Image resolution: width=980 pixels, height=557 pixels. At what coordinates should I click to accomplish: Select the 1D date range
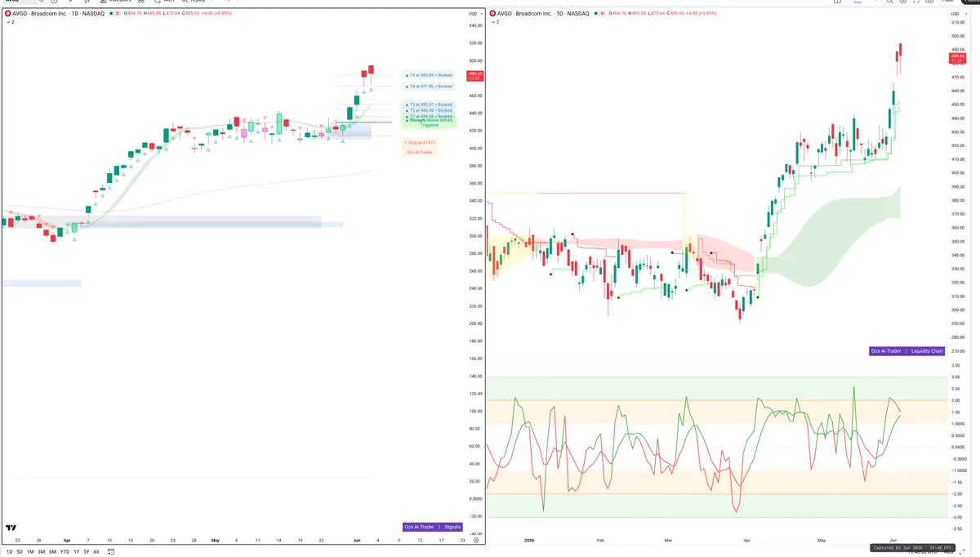point(10,552)
